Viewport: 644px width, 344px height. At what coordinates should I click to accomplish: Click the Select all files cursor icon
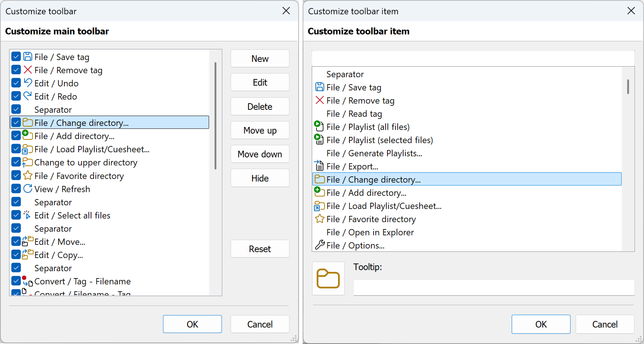tap(27, 215)
